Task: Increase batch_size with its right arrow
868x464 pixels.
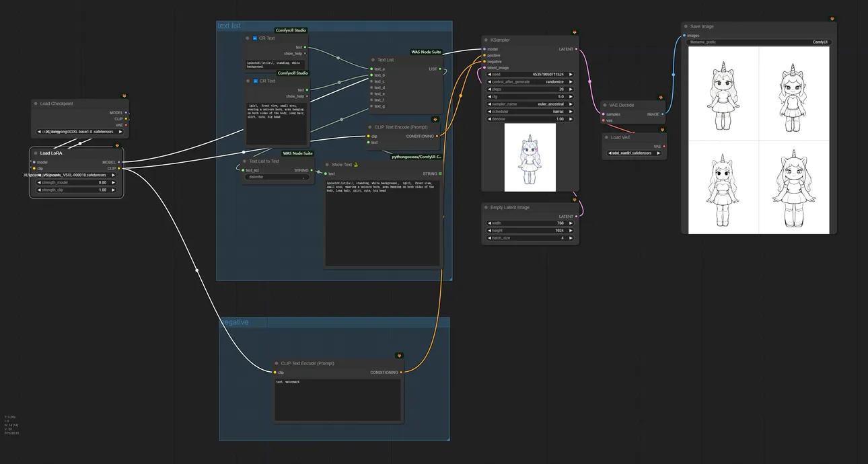Action: [571, 238]
